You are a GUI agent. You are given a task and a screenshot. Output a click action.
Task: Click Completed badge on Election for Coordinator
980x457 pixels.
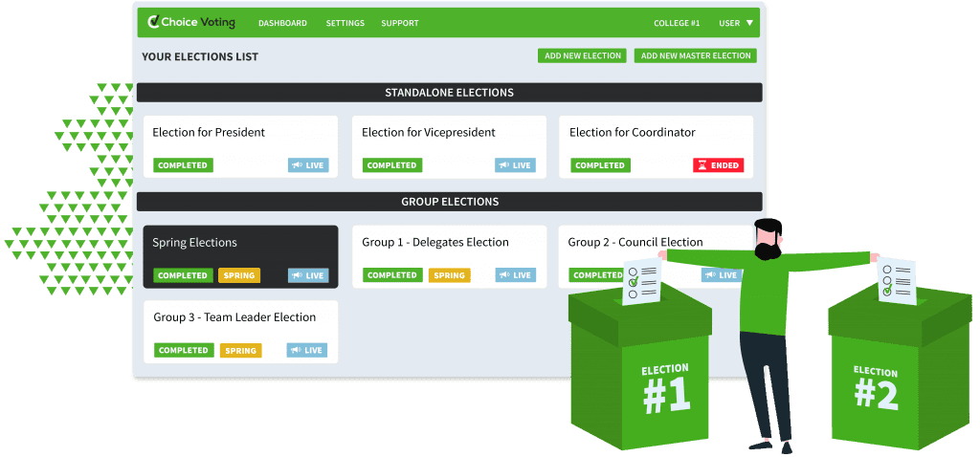(600, 165)
